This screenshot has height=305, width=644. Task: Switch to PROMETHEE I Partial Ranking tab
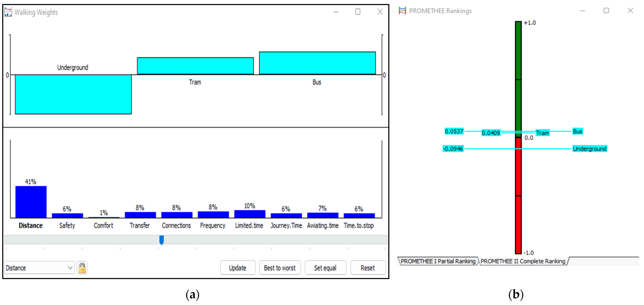click(438, 261)
